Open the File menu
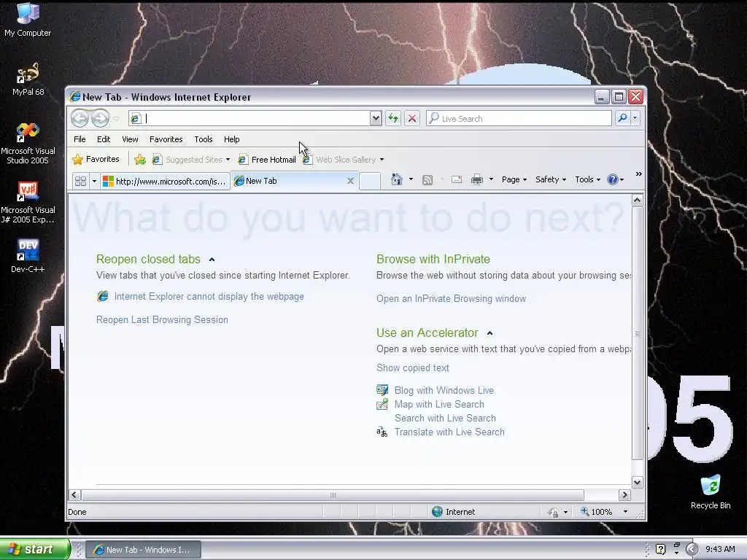The height and width of the screenshot is (560, 747). pyautogui.click(x=80, y=139)
